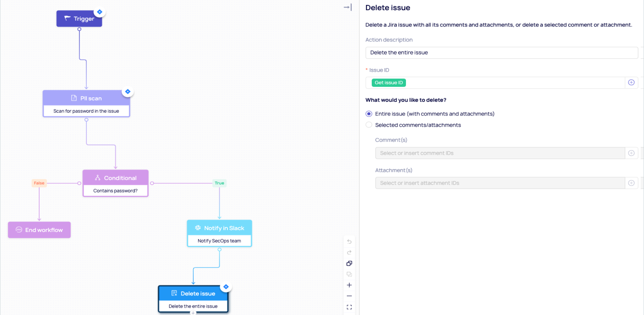Click the end icon in the End workflow node
This screenshot has height=315, width=644.
coord(19,230)
